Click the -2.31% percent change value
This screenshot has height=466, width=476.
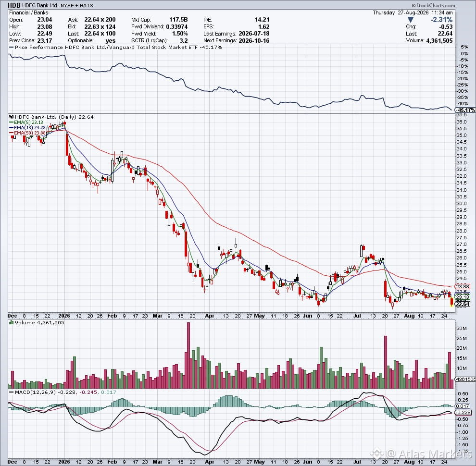point(442,20)
